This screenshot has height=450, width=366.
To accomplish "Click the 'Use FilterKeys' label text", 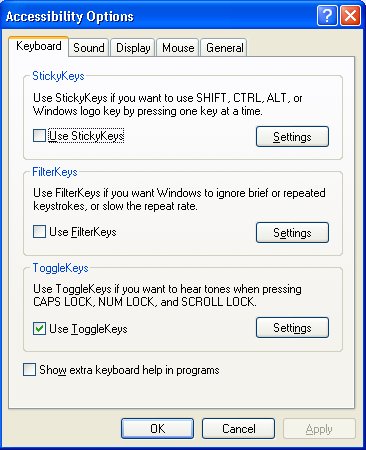I will pos(83,232).
